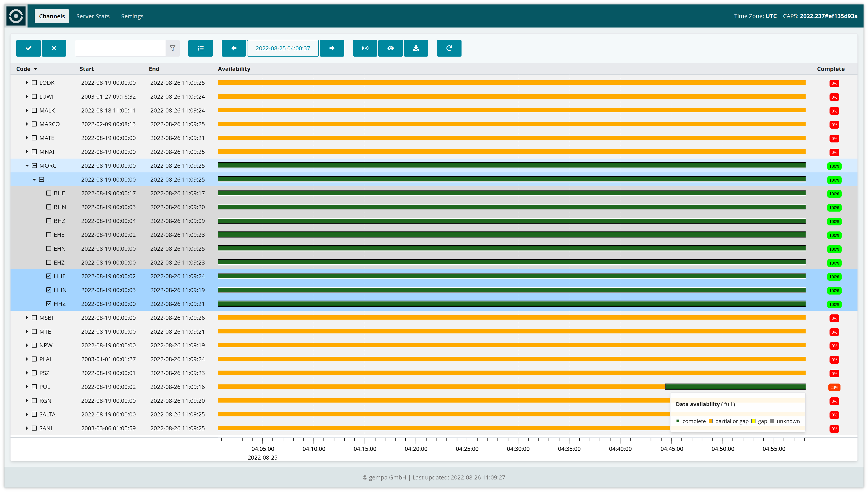The width and height of the screenshot is (868, 492).
Task: Click the real-time broadcast signal icon
Action: [365, 48]
